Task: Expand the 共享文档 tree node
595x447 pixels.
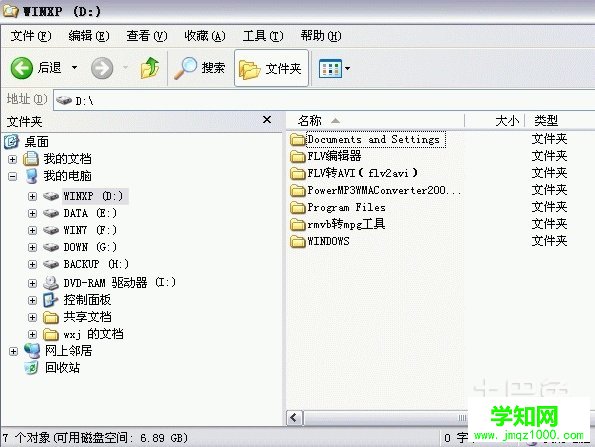Action: click(x=32, y=317)
